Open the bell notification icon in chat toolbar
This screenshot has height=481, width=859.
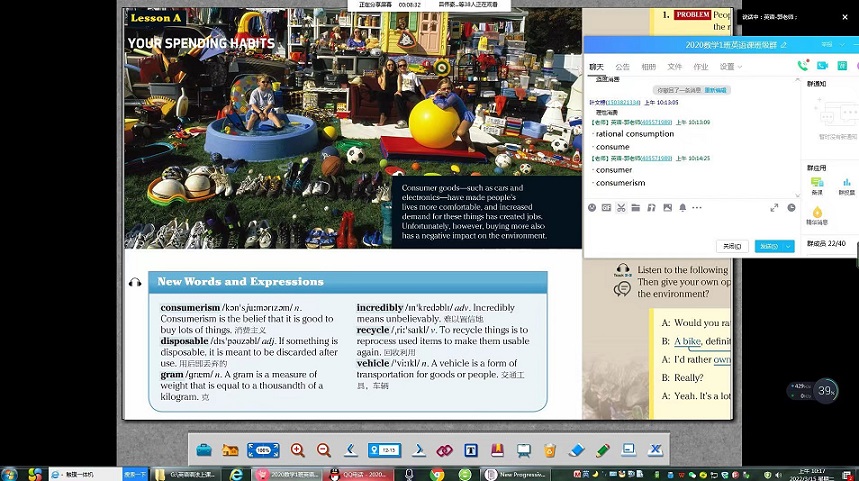click(683, 208)
